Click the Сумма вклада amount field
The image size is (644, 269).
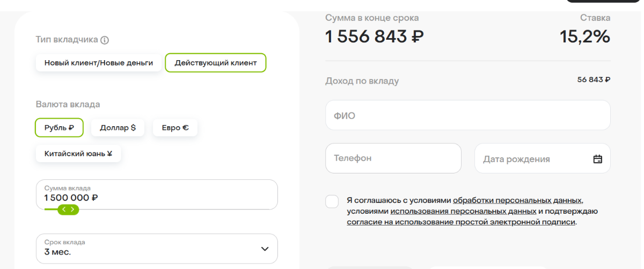pyautogui.click(x=157, y=194)
